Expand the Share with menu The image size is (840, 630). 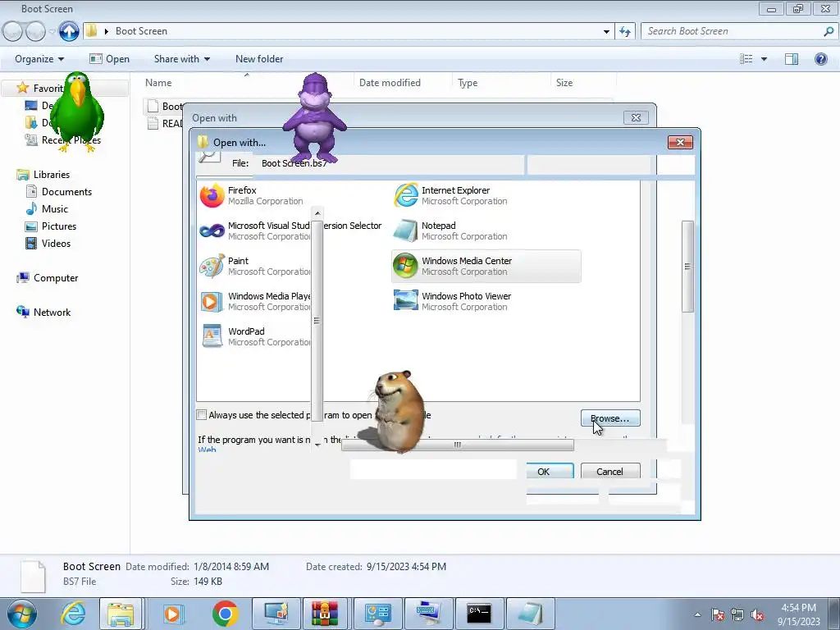coord(181,59)
